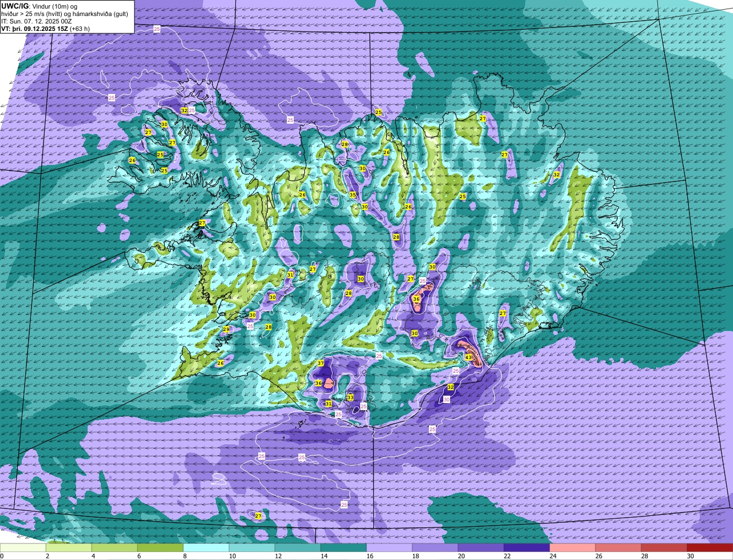The height and width of the screenshot is (560, 733).
Task: Click the 26–28 m/s salmon legend segment
Action: coord(618,548)
